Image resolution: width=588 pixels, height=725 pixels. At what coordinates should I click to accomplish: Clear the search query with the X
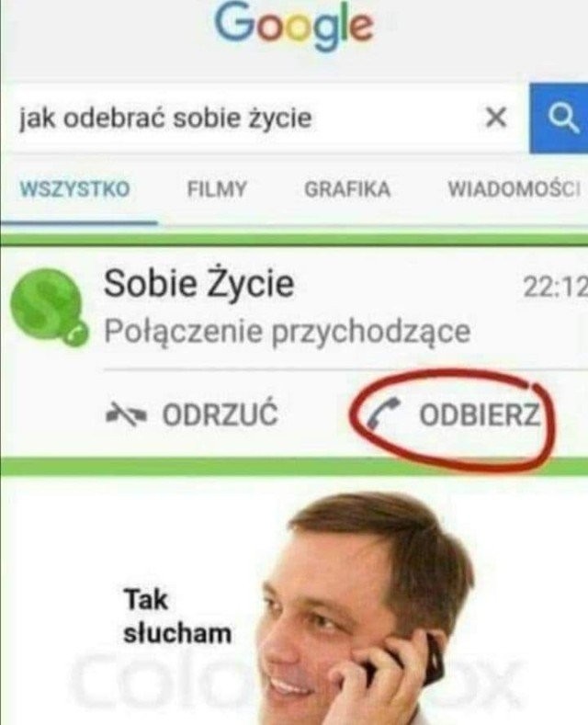[496, 117]
